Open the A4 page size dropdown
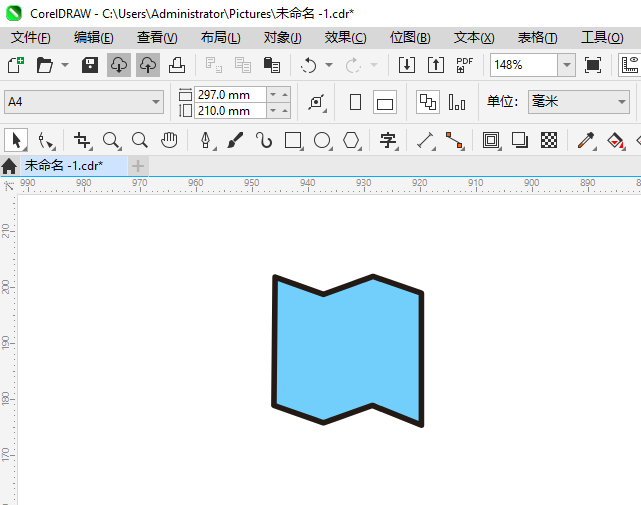 (84, 102)
